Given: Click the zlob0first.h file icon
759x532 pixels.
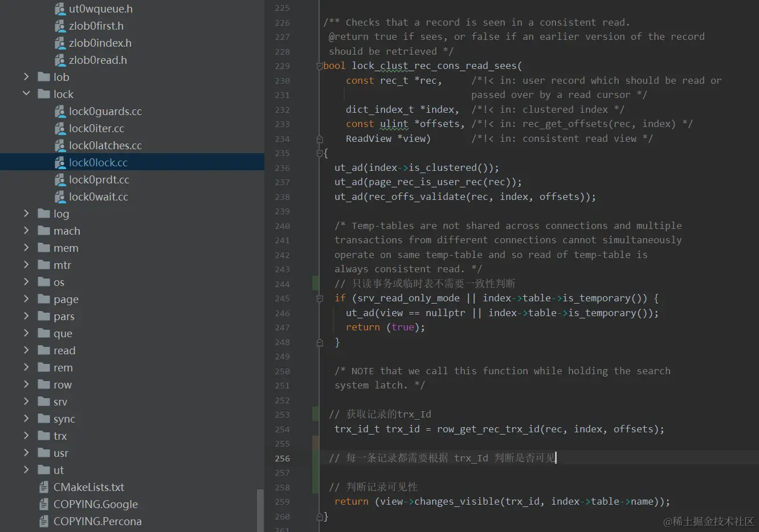Looking at the screenshot, I should pos(60,26).
